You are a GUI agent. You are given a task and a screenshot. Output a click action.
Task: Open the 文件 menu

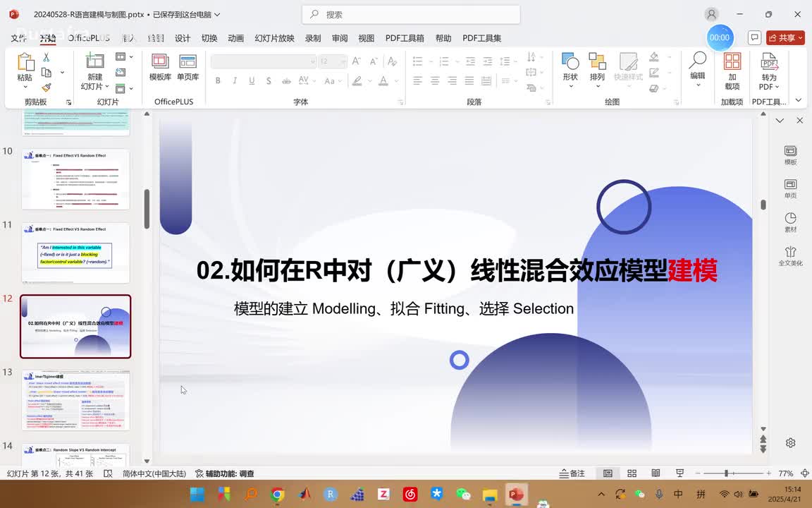tap(18, 38)
